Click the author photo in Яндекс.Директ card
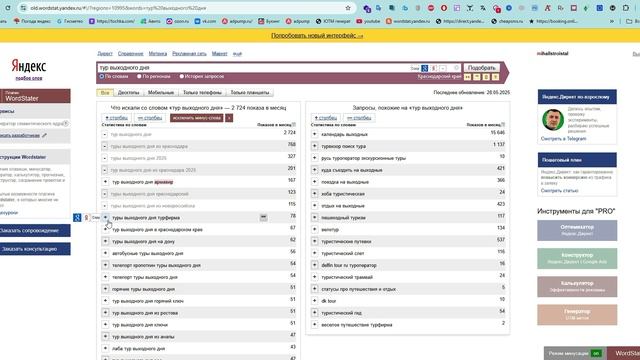 point(553,120)
